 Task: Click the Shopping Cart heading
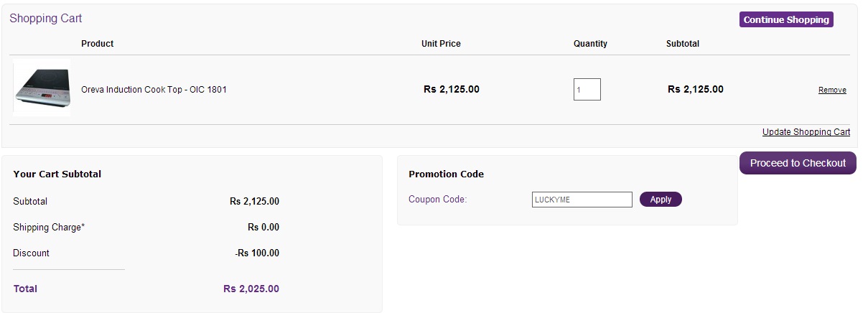point(46,19)
